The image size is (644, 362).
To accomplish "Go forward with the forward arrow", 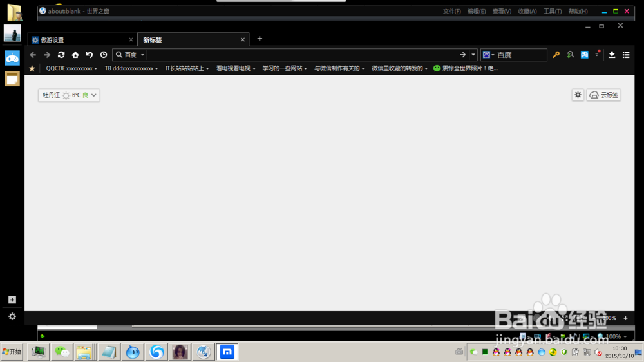I will tap(47, 55).
